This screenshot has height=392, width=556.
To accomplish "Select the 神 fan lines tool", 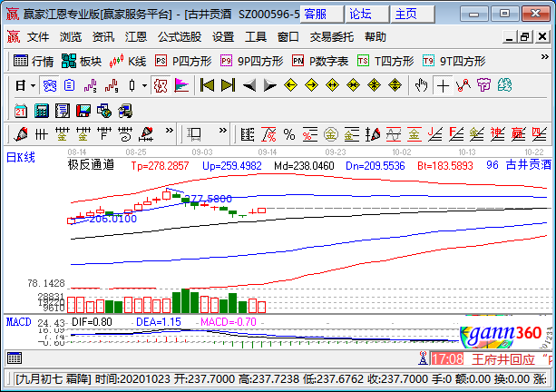I will click(x=497, y=134).
